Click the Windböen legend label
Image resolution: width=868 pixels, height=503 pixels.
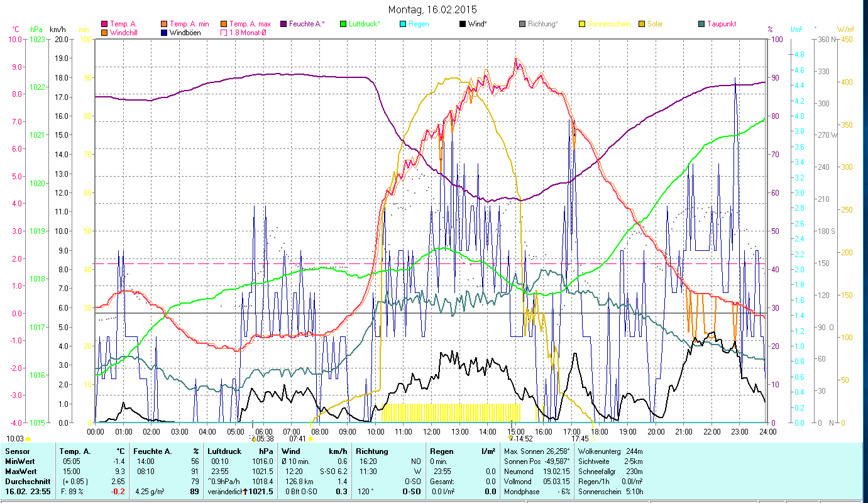coord(185,32)
